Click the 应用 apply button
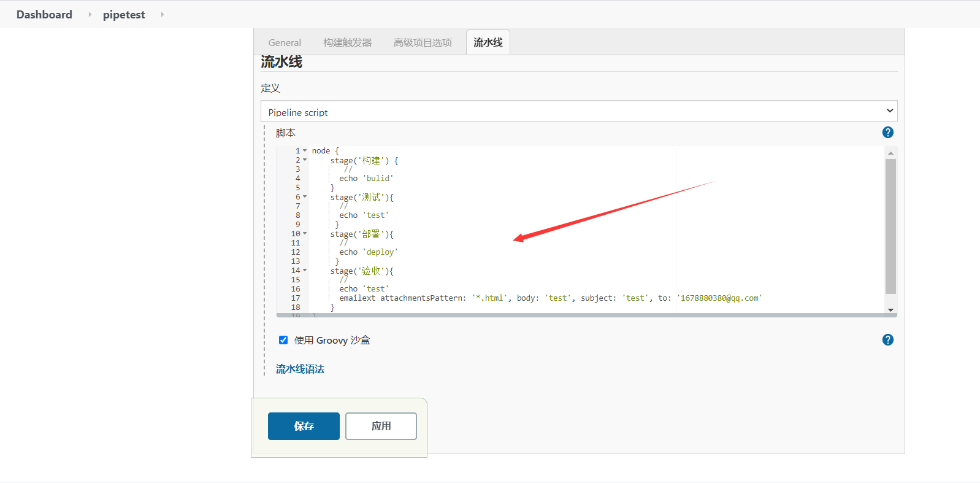This screenshot has width=980, height=483. [x=381, y=426]
